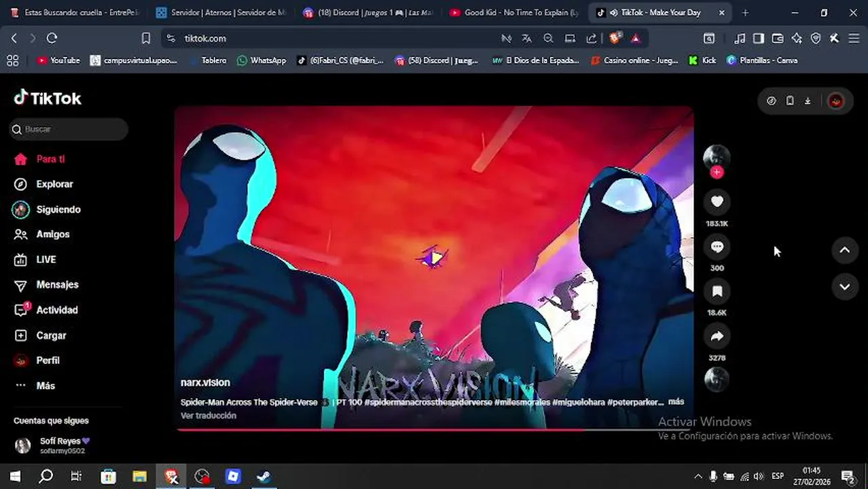Open the Plantillas - Canva bookmark
Viewport: 868px width, 489px height.
(x=762, y=60)
